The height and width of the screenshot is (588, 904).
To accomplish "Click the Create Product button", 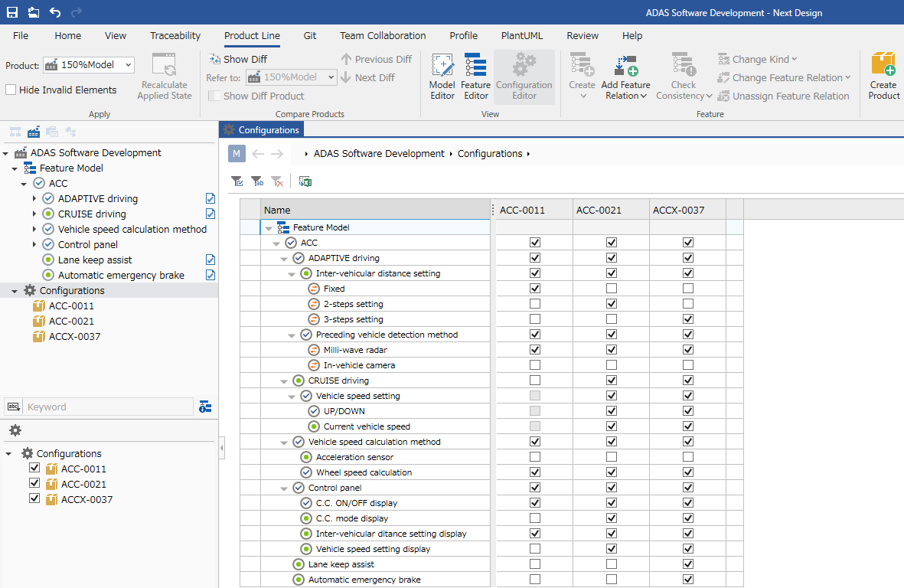I will pos(883,77).
